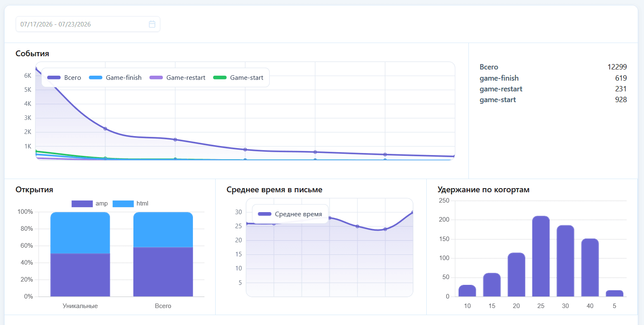The width and height of the screenshot is (644, 325).
Task: Open the calendar icon in date field
Action: pyautogui.click(x=152, y=24)
